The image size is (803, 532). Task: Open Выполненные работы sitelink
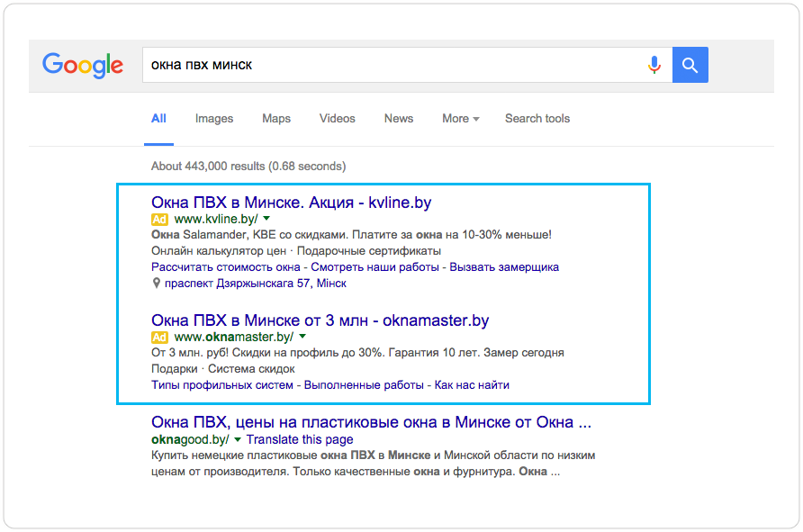click(x=364, y=385)
